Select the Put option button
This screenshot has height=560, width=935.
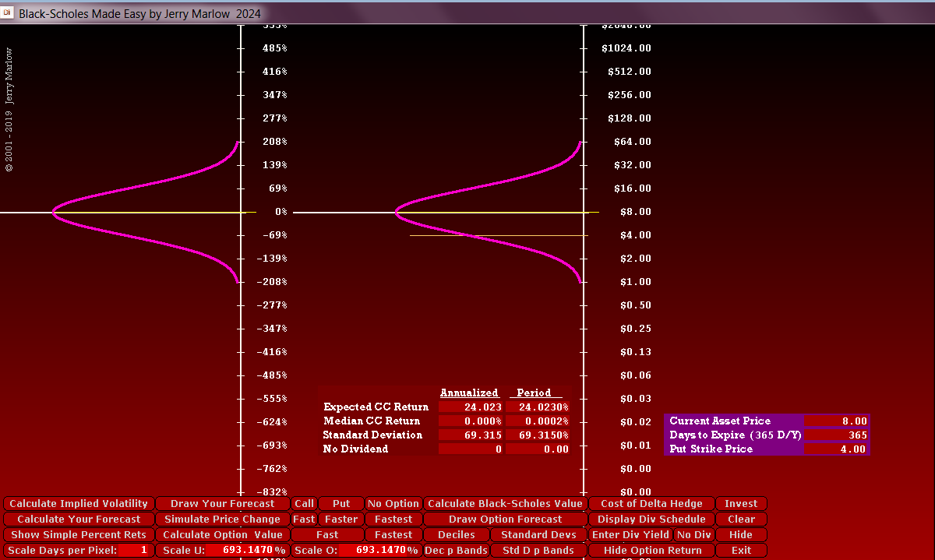point(341,504)
